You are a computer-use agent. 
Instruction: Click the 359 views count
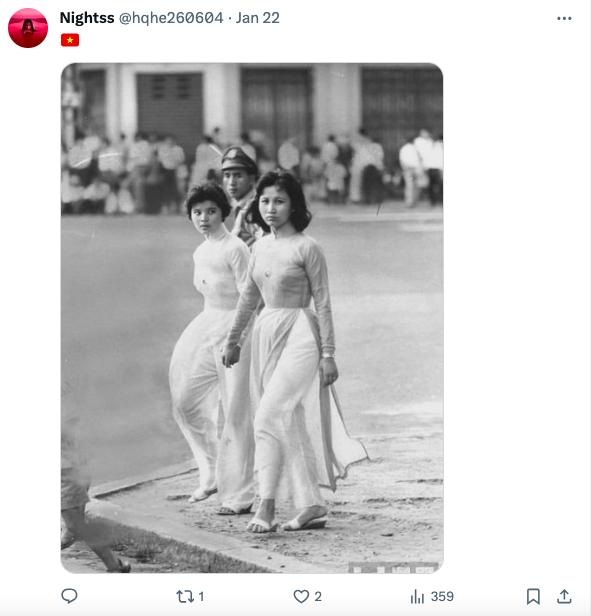[x=442, y=597]
